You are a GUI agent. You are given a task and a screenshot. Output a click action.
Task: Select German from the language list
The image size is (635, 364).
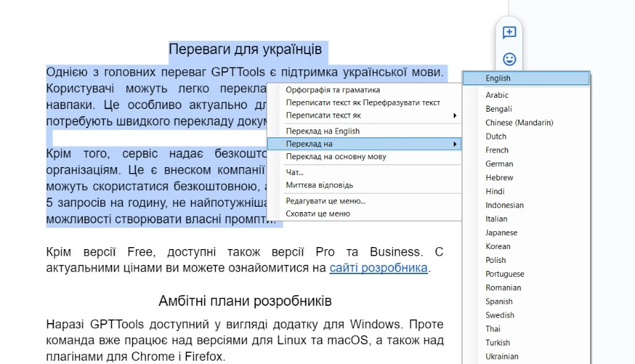pyautogui.click(x=499, y=164)
